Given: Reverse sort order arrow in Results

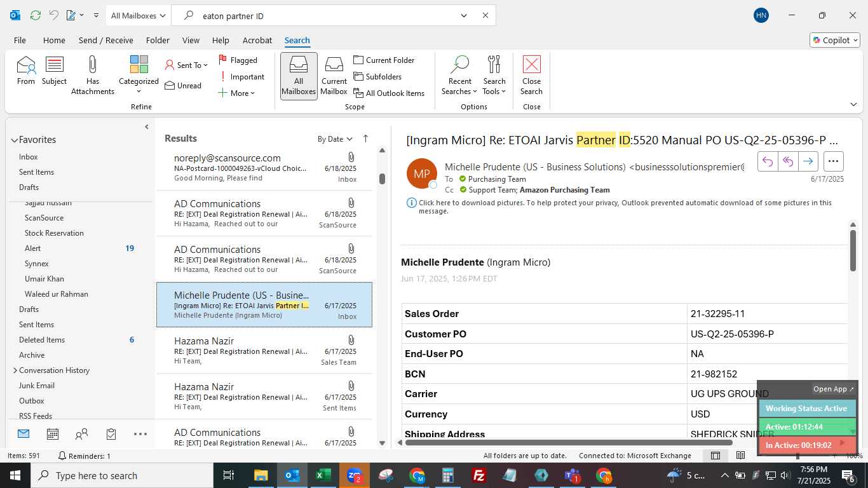Looking at the screenshot, I should pos(365,139).
